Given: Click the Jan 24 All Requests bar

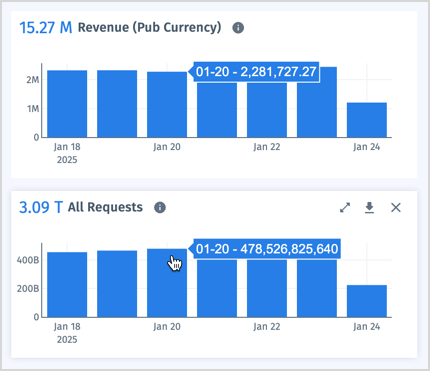Looking at the screenshot, I should click(x=367, y=301).
